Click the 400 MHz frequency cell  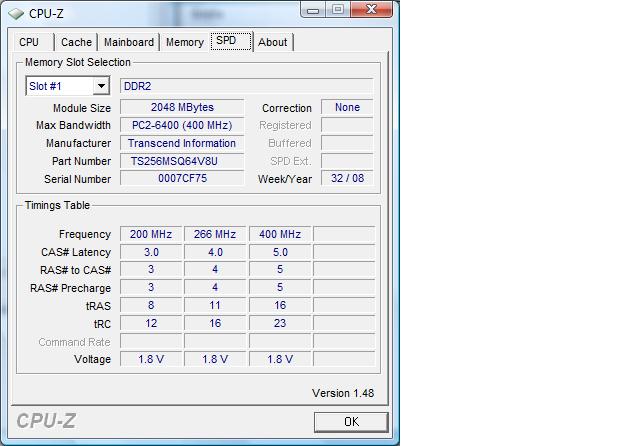pos(280,234)
